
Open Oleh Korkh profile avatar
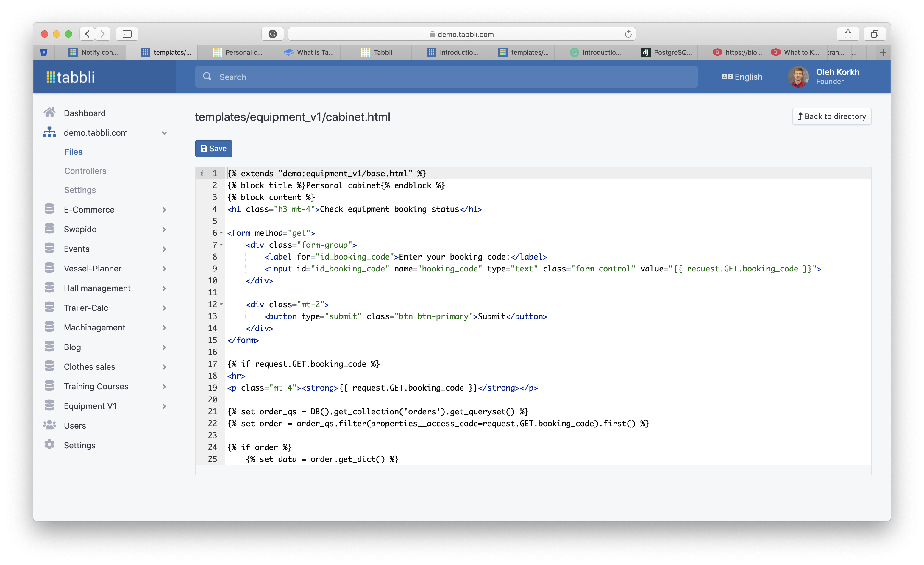point(798,77)
